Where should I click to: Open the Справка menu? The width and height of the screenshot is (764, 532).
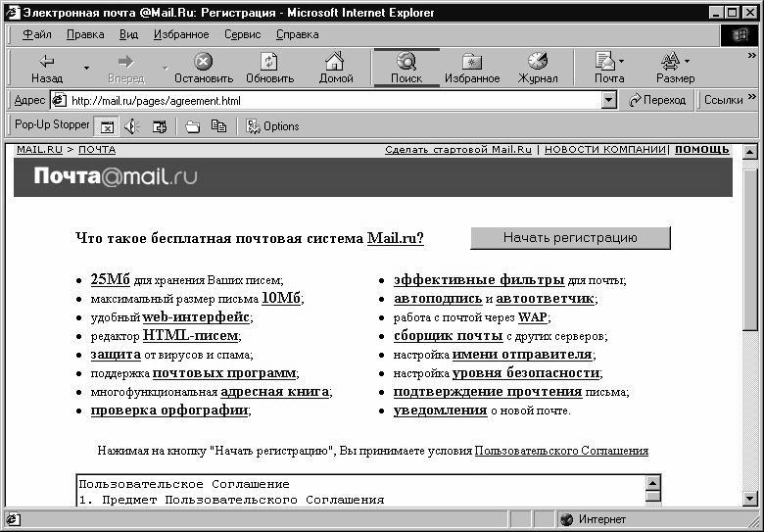tap(297, 34)
